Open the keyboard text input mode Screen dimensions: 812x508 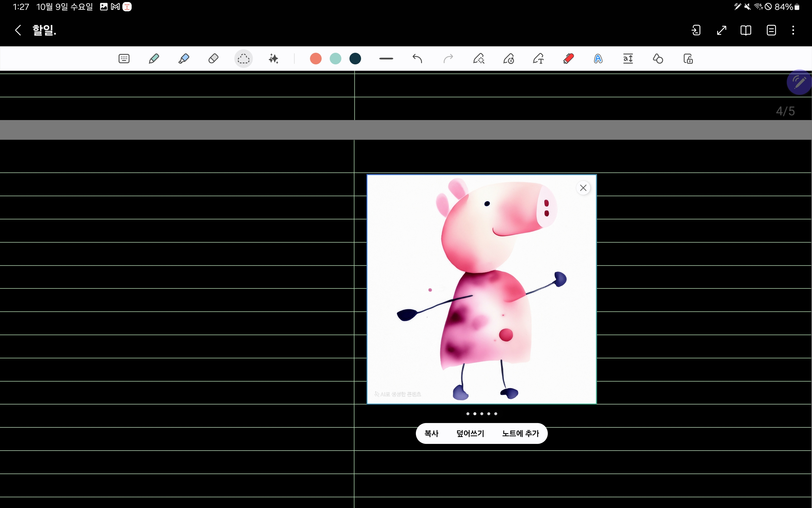[124, 59]
